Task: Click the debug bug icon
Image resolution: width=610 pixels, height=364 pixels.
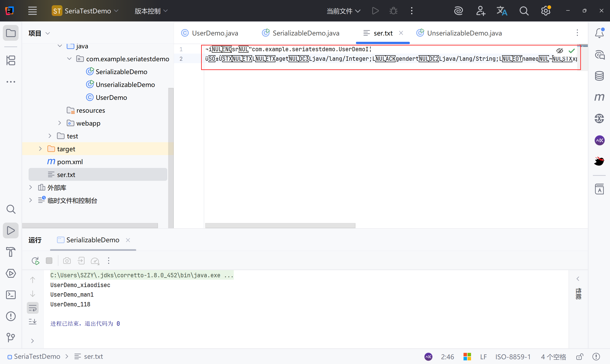Action: tap(393, 11)
